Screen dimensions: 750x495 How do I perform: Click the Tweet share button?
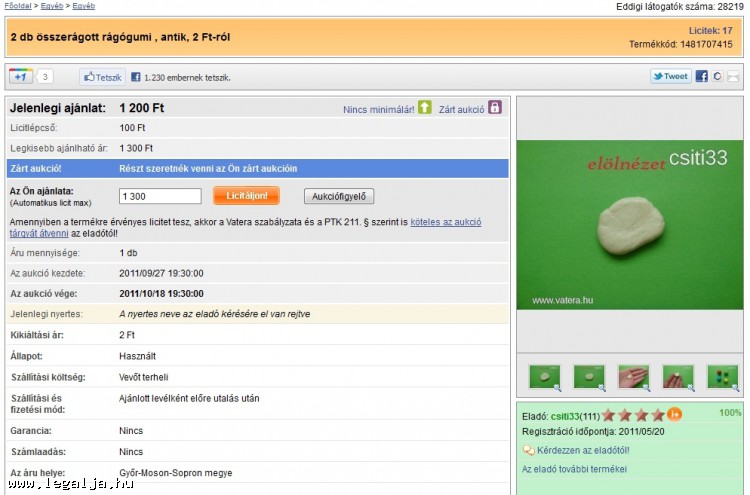pyautogui.click(x=669, y=76)
